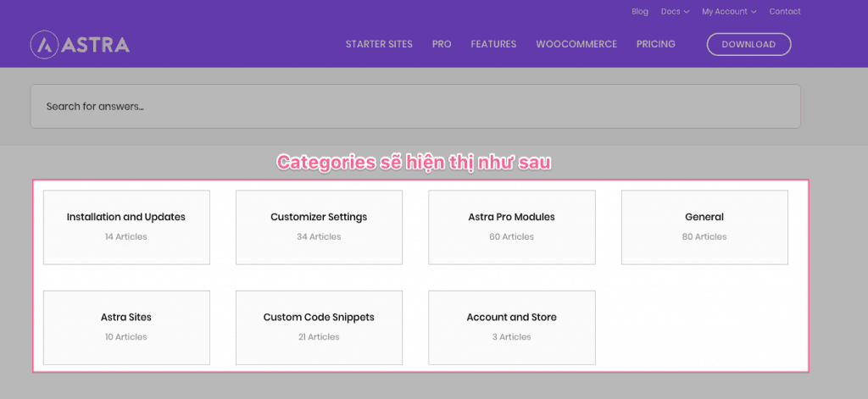
Task: Click the '14 Articles' count text
Action: click(x=126, y=237)
